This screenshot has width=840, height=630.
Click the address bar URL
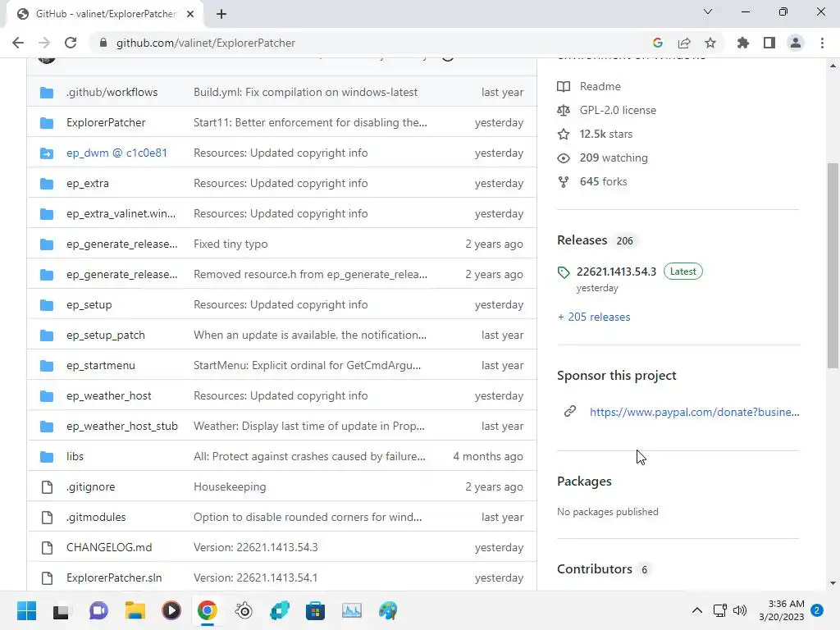[206, 43]
